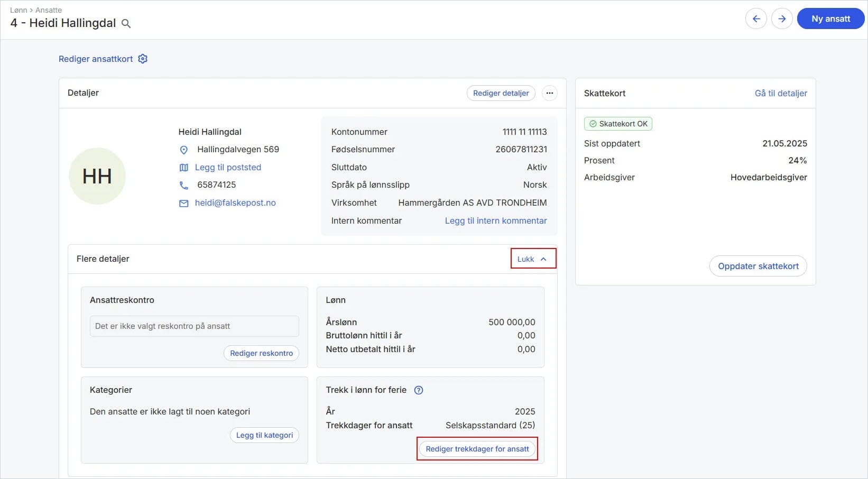The width and height of the screenshot is (868, 479).
Task: Click the envelope icon beside the email address
Action: coord(184,203)
